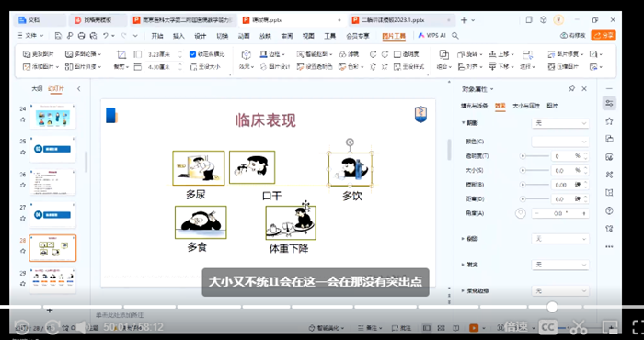Open the 设计 (Design) ribbon tab

[x=200, y=36]
